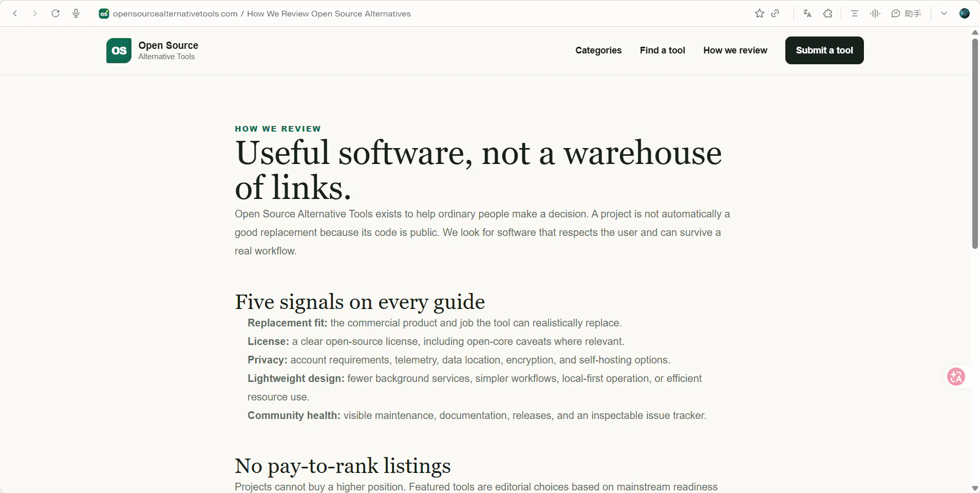Open the How we review nav item
This screenshot has height=493, width=980.
point(735,50)
